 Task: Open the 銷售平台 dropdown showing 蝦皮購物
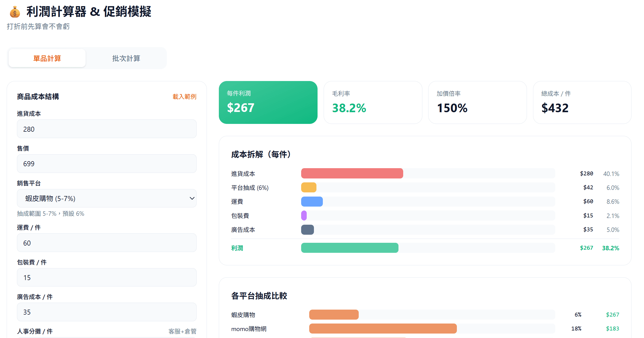tap(107, 198)
